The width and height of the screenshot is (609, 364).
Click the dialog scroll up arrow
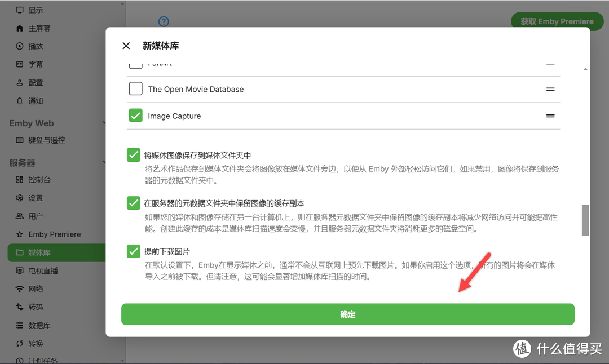[x=585, y=69]
